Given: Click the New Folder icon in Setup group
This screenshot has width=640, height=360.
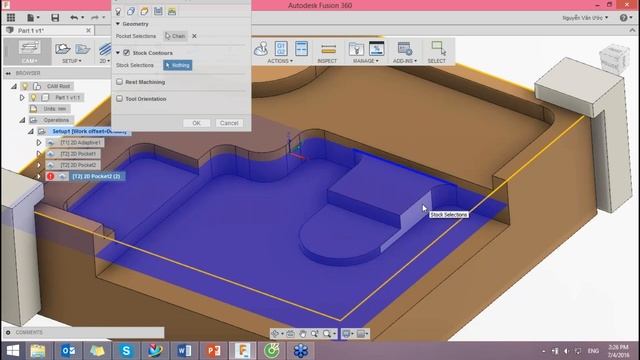Looking at the screenshot, I should tap(82, 49).
